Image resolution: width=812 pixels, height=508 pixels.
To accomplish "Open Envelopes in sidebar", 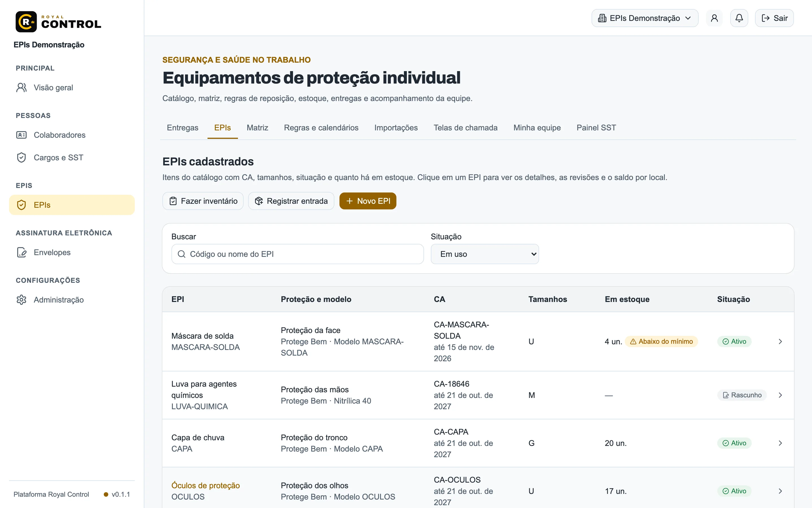I will pyautogui.click(x=72, y=252).
